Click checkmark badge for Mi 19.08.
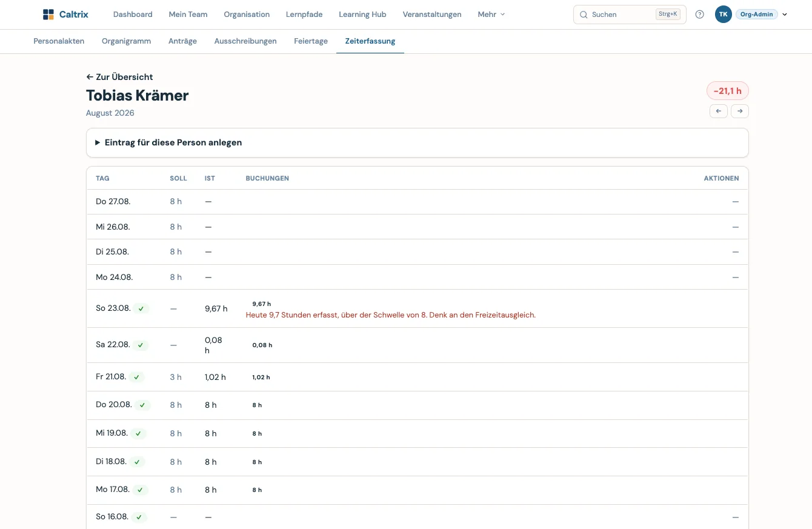Image resolution: width=812 pixels, height=529 pixels. [x=139, y=433]
